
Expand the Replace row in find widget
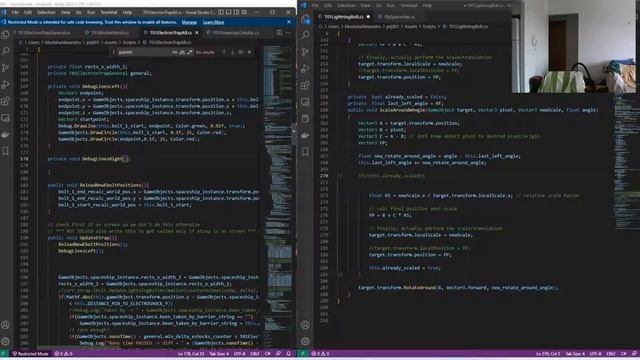click(113, 52)
